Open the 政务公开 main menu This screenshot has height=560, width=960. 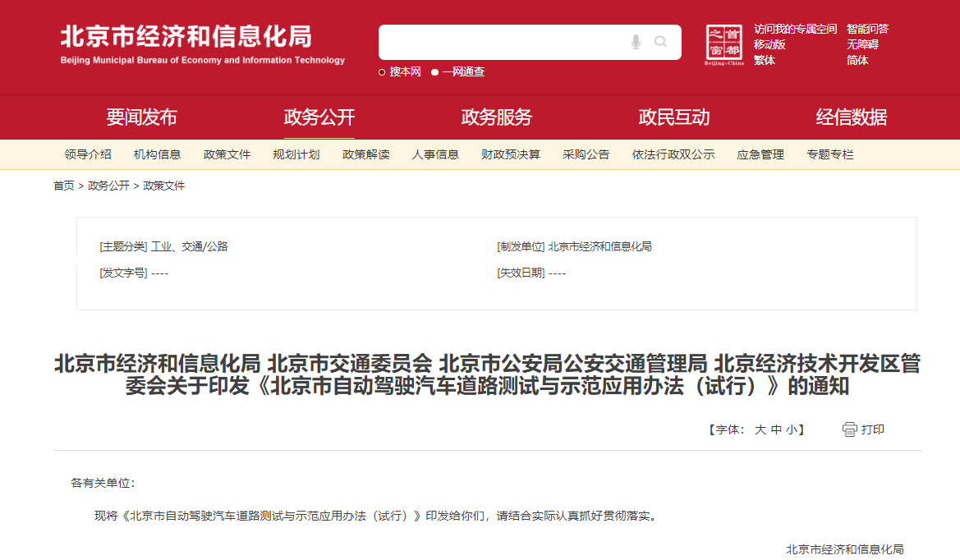click(x=319, y=117)
